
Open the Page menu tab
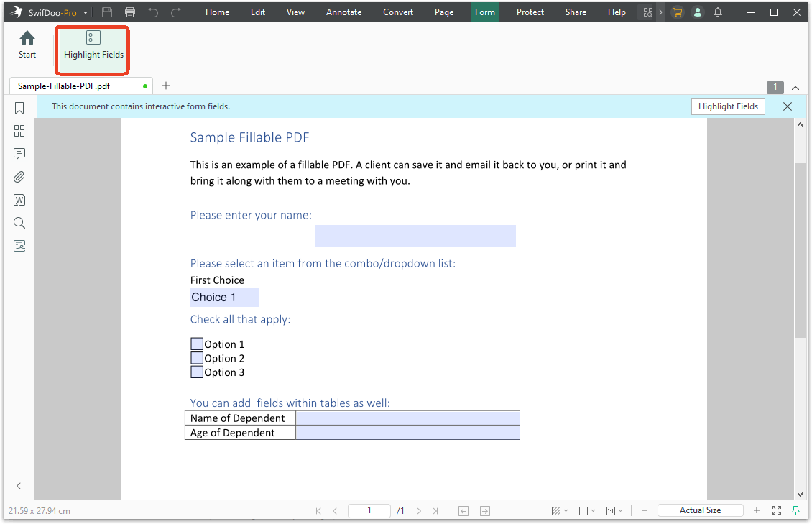pyautogui.click(x=444, y=12)
